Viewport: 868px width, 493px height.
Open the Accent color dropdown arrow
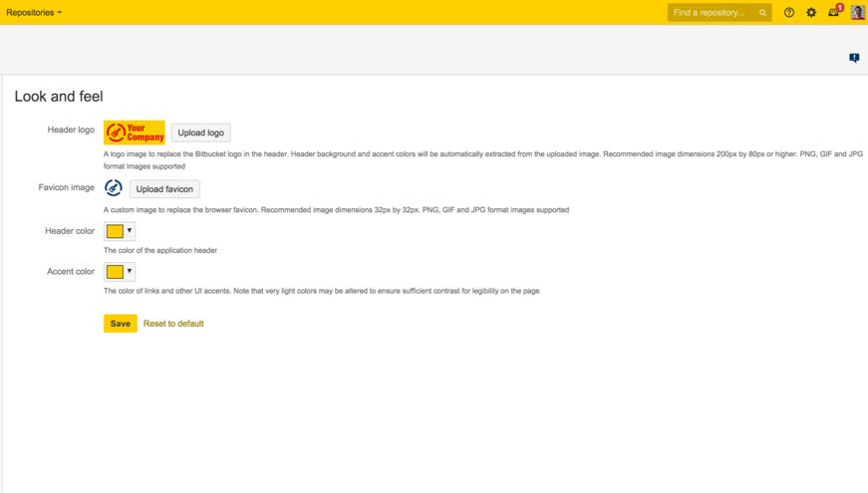(130, 271)
